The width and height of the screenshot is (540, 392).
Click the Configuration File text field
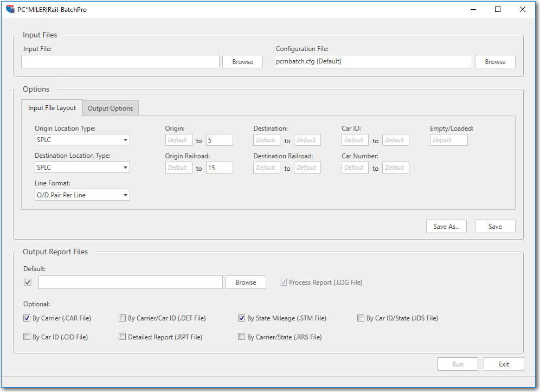click(x=373, y=62)
